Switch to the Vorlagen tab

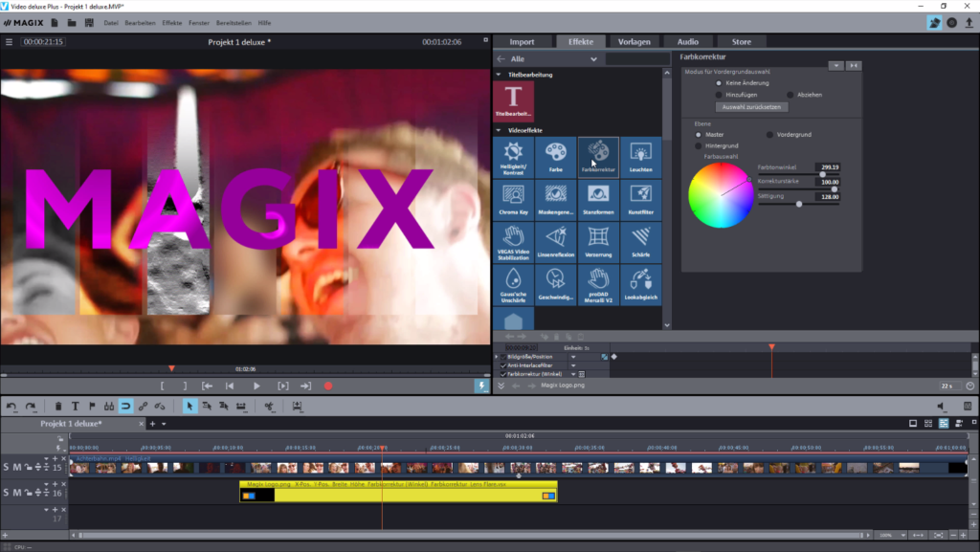click(634, 42)
